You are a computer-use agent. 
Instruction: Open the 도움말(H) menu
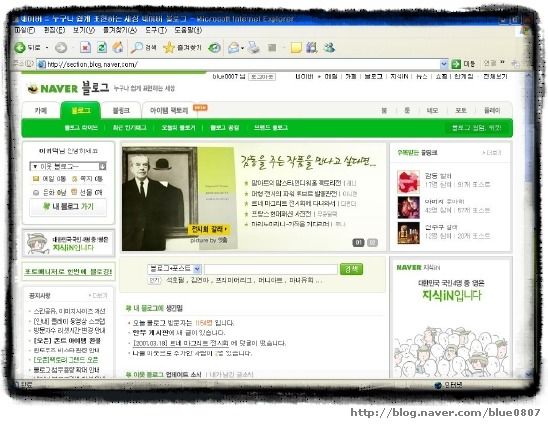[188, 30]
